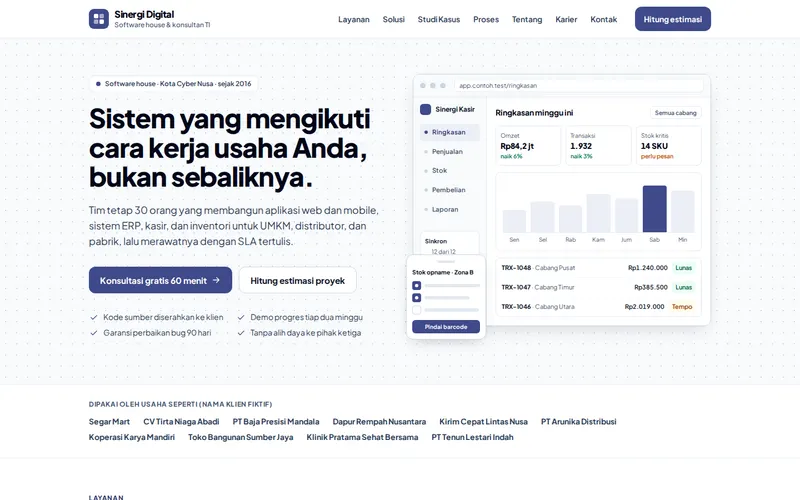Click the Segar Mart client name
800x500 pixels.
(x=109, y=421)
